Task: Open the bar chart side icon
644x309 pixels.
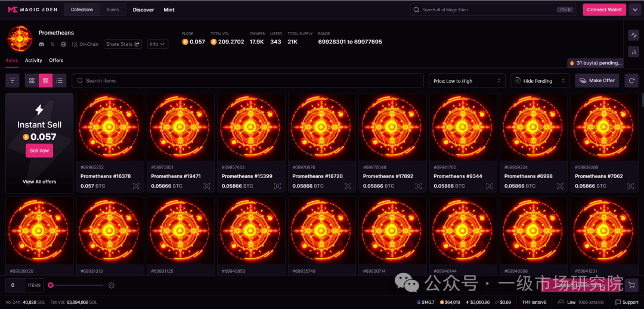Action: (633, 52)
